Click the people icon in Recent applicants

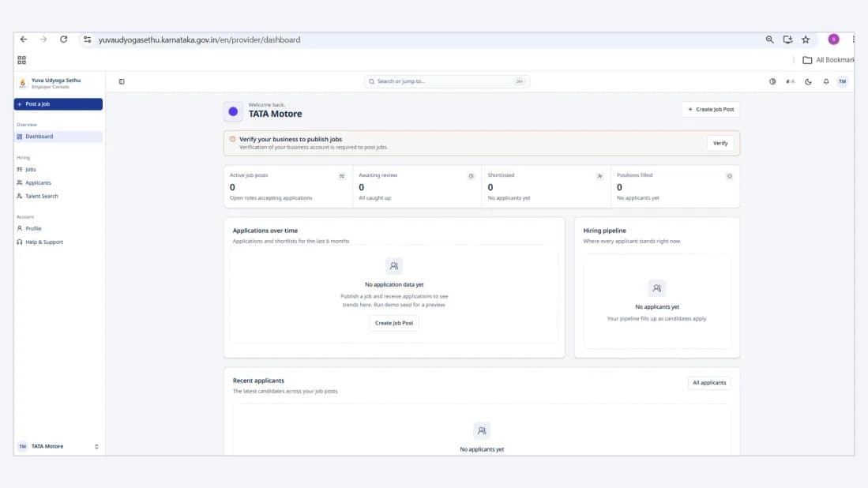[x=482, y=430]
